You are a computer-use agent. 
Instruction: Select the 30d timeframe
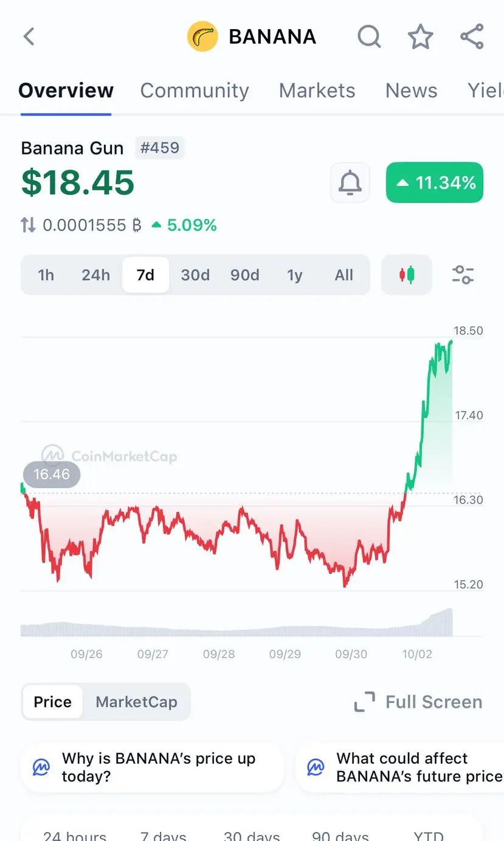pyautogui.click(x=195, y=275)
